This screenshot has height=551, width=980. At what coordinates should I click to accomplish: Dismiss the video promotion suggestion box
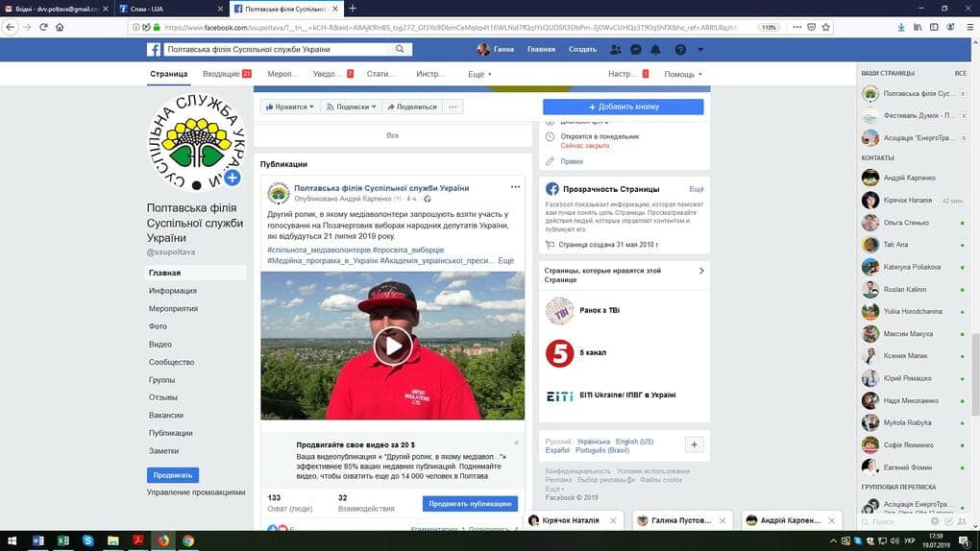(516, 443)
